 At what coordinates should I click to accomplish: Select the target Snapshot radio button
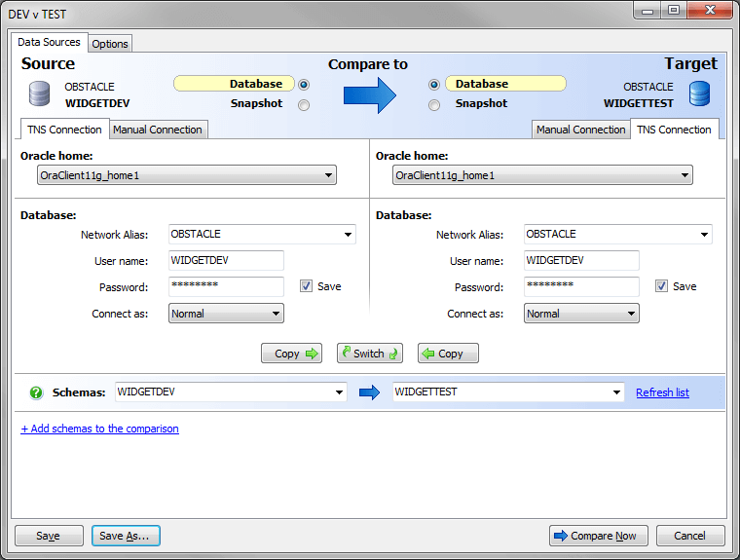[434, 104]
